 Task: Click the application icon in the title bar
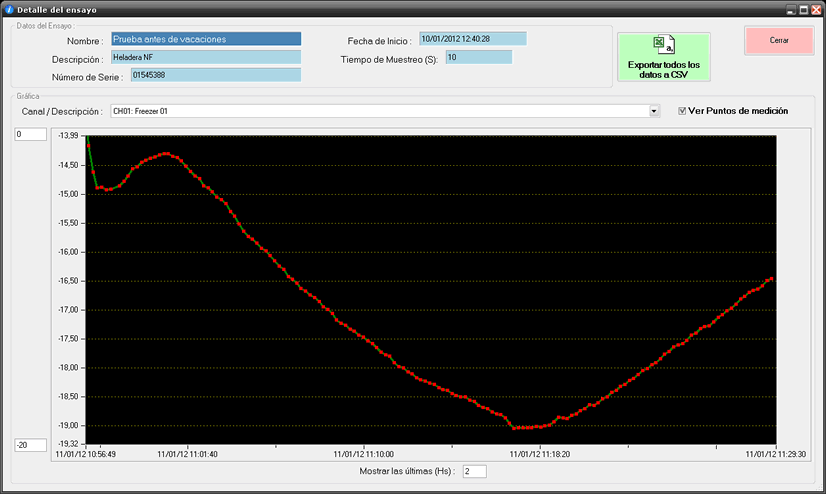coord(8,8)
